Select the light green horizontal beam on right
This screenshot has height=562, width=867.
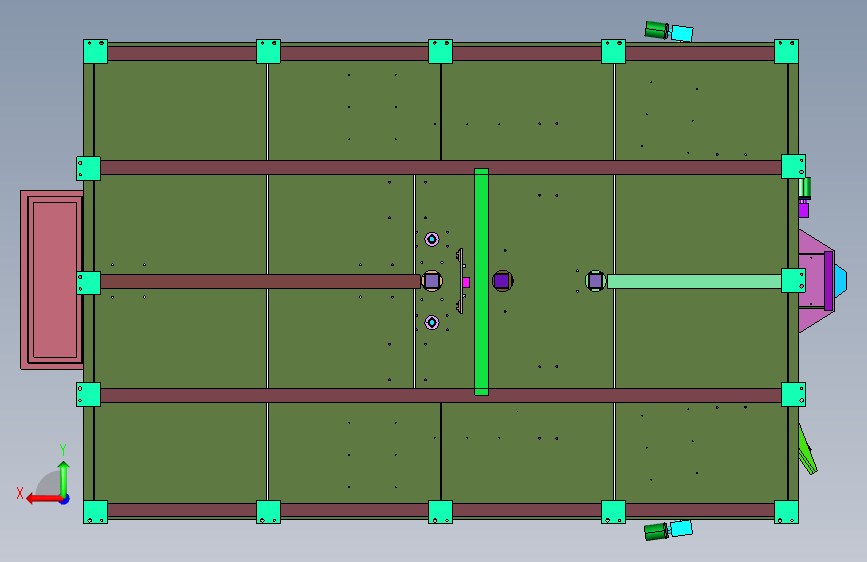[694, 281]
